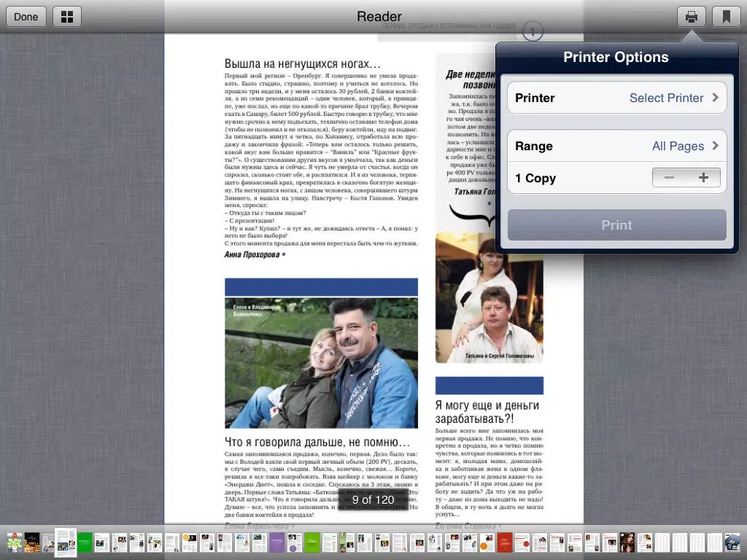The width and height of the screenshot is (747, 560).
Task: Click the "Printer Options" popover title
Action: [616, 57]
